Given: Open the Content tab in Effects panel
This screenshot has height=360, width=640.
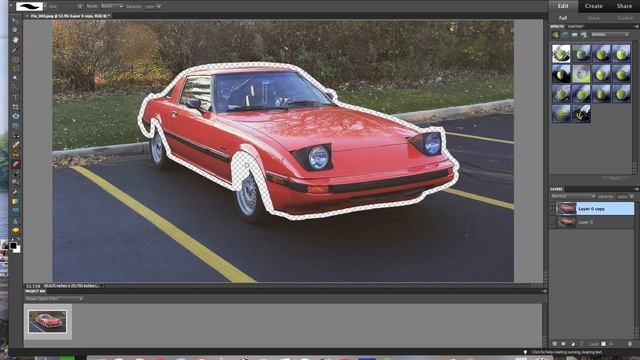Looking at the screenshot, I should coord(576,27).
